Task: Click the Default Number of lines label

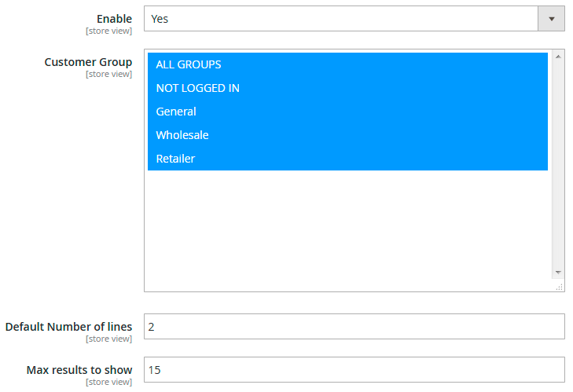Action: 68,327
